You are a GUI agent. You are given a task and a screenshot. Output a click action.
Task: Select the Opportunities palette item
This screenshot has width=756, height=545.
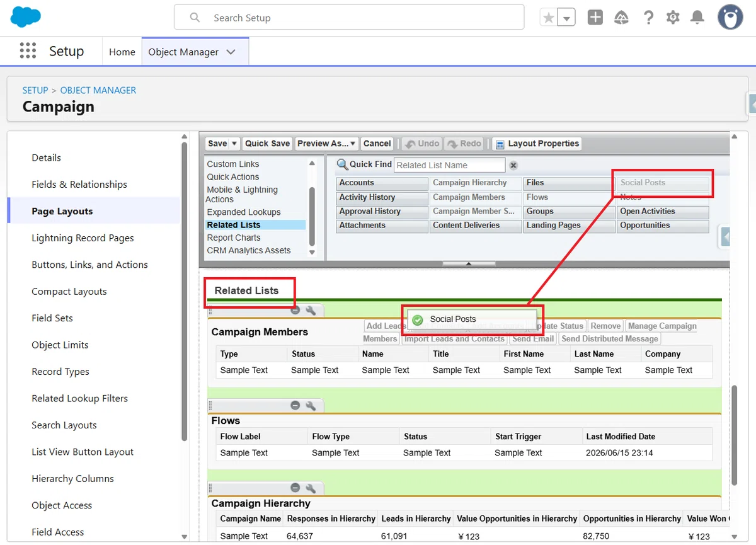663,226
